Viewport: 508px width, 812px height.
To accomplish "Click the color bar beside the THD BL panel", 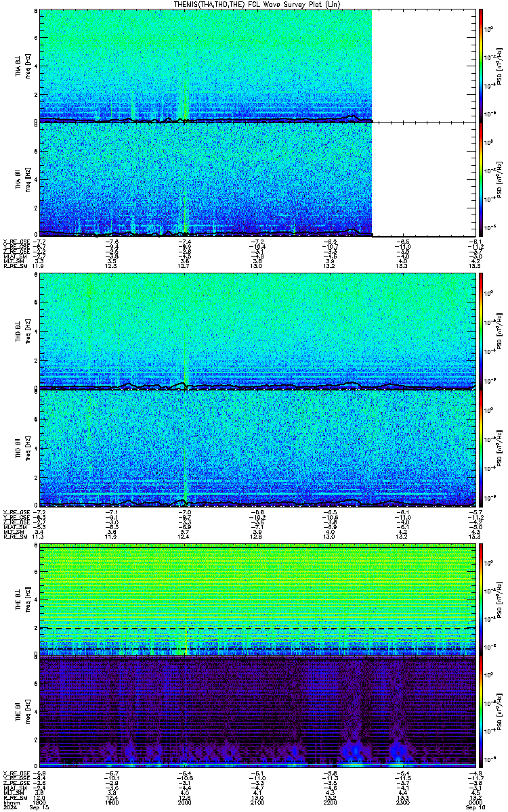I will [x=481, y=330].
